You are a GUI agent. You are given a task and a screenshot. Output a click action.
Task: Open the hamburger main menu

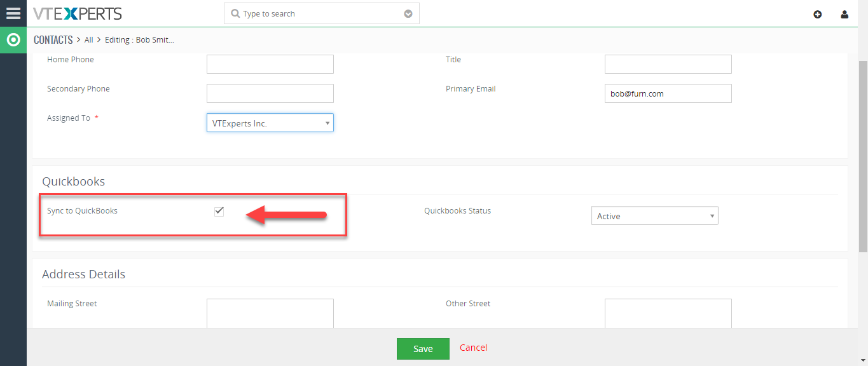(13, 13)
